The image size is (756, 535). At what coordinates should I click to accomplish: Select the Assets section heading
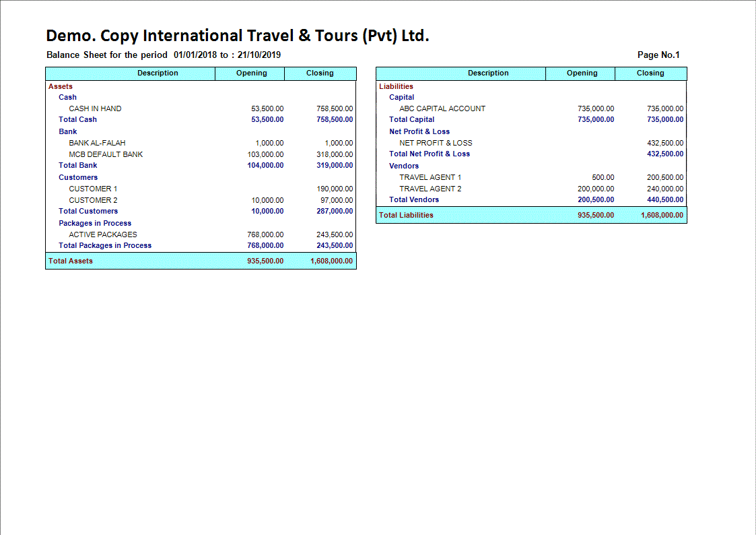point(61,86)
